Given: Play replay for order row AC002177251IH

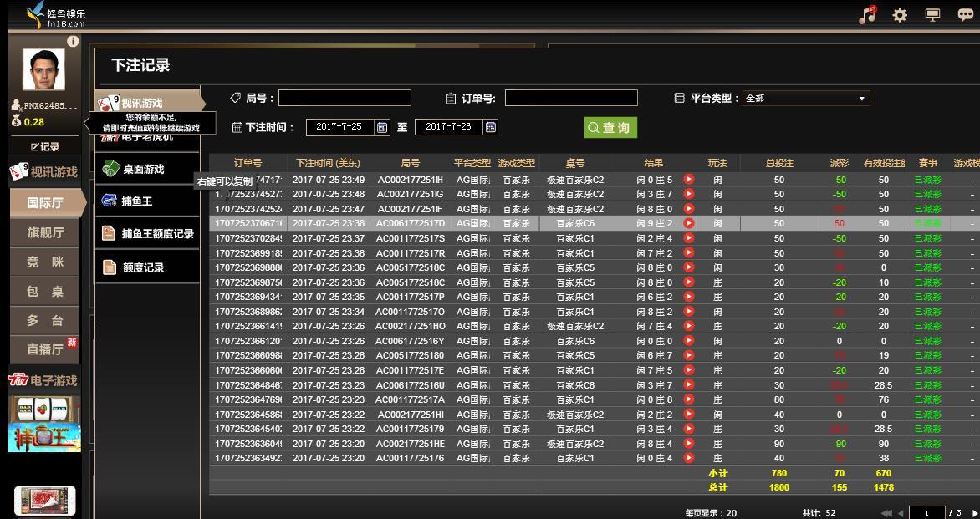Looking at the screenshot, I should click(x=689, y=179).
